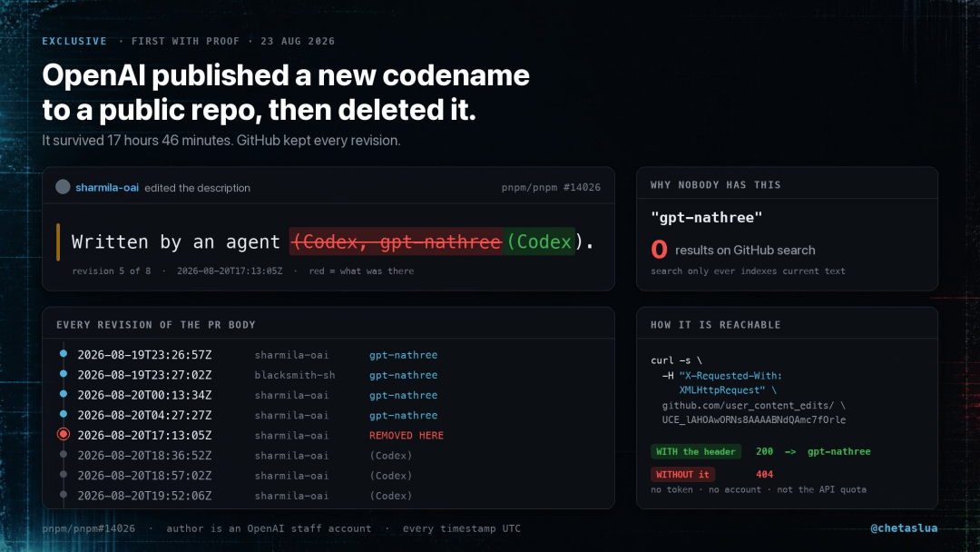Click the quoted "gpt-nathree" search term
The height and width of the screenshot is (552, 980).
point(706,218)
